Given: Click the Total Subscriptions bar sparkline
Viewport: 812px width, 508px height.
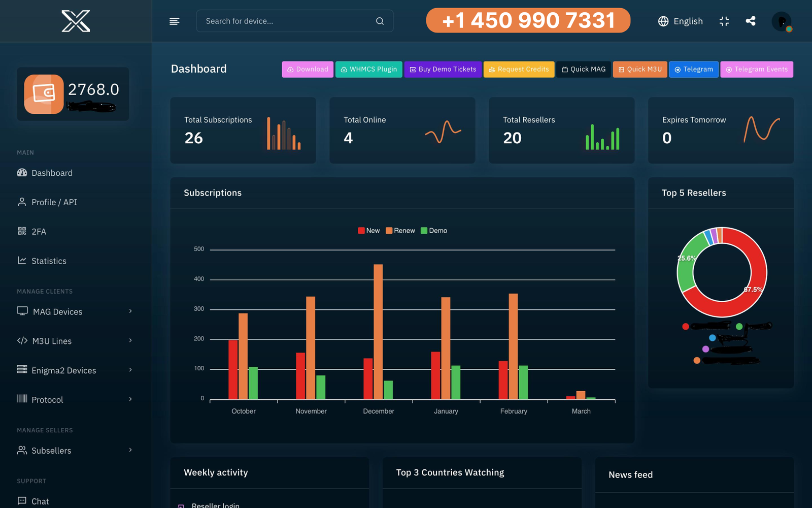Looking at the screenshot, I should coord(284,134).
